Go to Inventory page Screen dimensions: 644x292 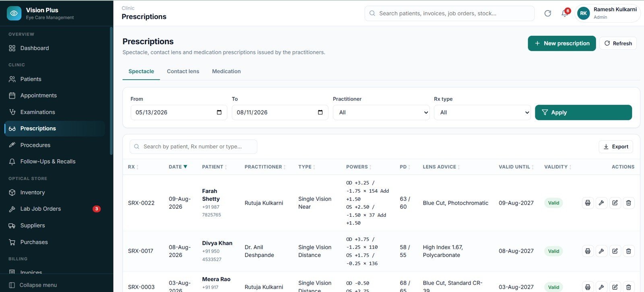[x=54, y=193]
